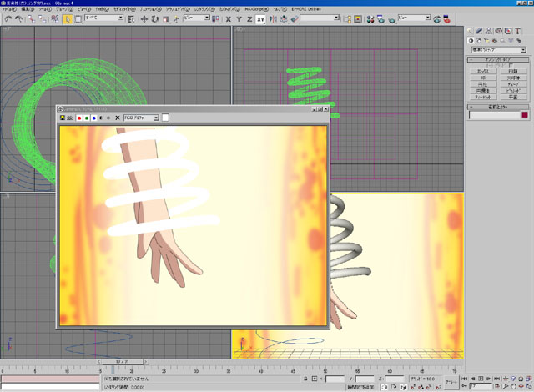
Task: Restrict transform to the X axis
Action: pyautogui.click(x=229, y=19)
